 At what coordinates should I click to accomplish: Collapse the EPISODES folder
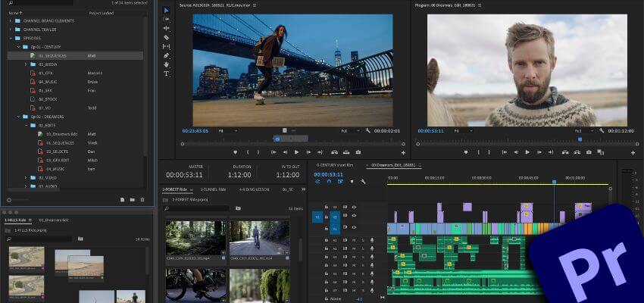pyautogui.click(x=11, y=38)
